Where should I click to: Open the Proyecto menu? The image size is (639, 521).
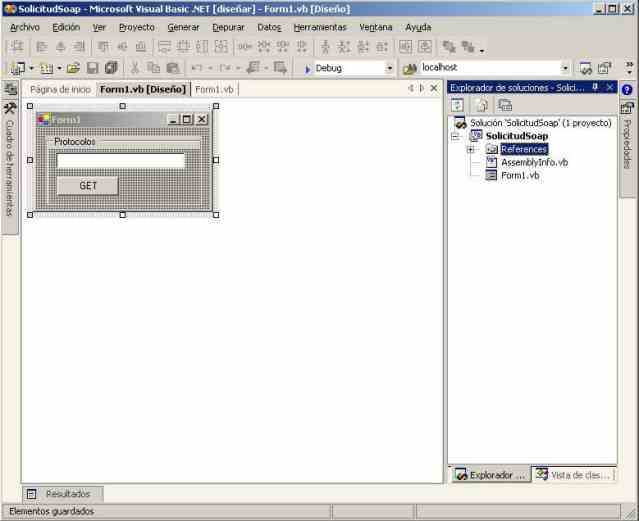click(x=137, y=27)
